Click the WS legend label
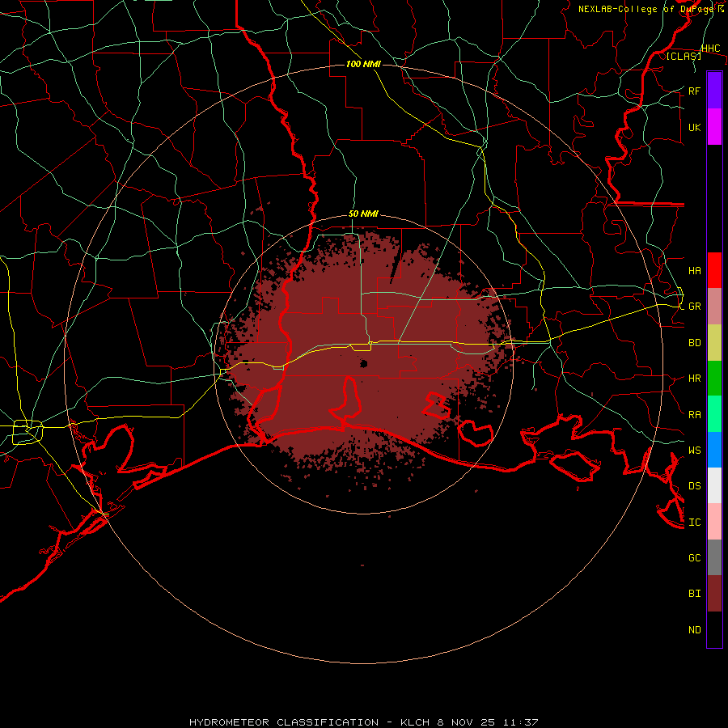Screen dimensions: 728x728 coord(694,450)
